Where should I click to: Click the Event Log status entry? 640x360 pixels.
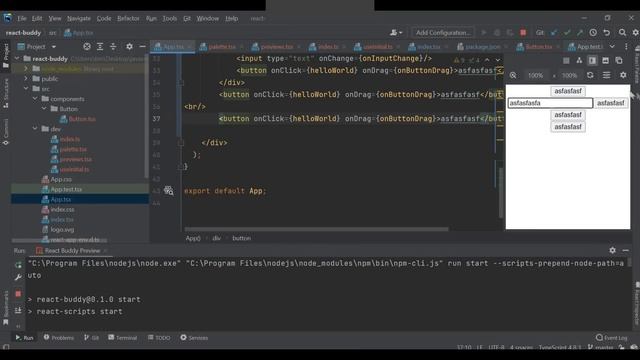611,338
